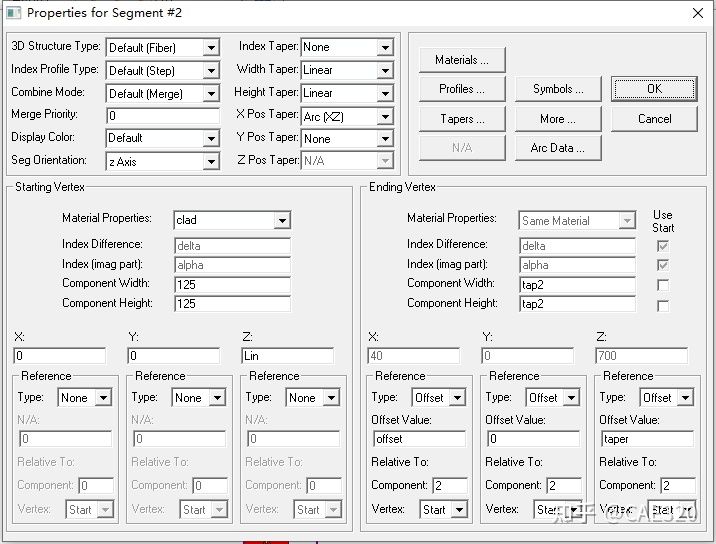Image resolution: width=716 pixels, height=544 pixels.
Task: Click the Z Offset Value field containing taper
Action: 648,439
